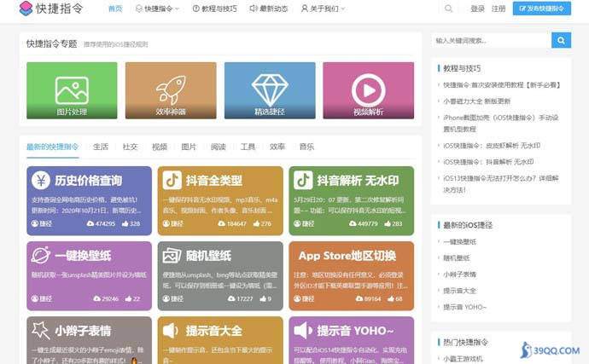589x364 pixels.
Task: Click the TikTok icon on 抖音解析 无水印 card
Action: (303, 181)
